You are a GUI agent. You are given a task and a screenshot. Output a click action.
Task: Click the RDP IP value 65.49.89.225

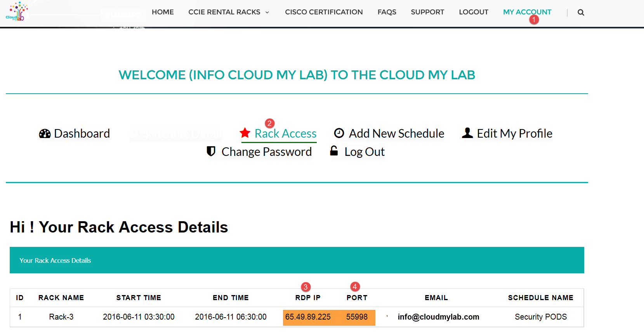308,317
